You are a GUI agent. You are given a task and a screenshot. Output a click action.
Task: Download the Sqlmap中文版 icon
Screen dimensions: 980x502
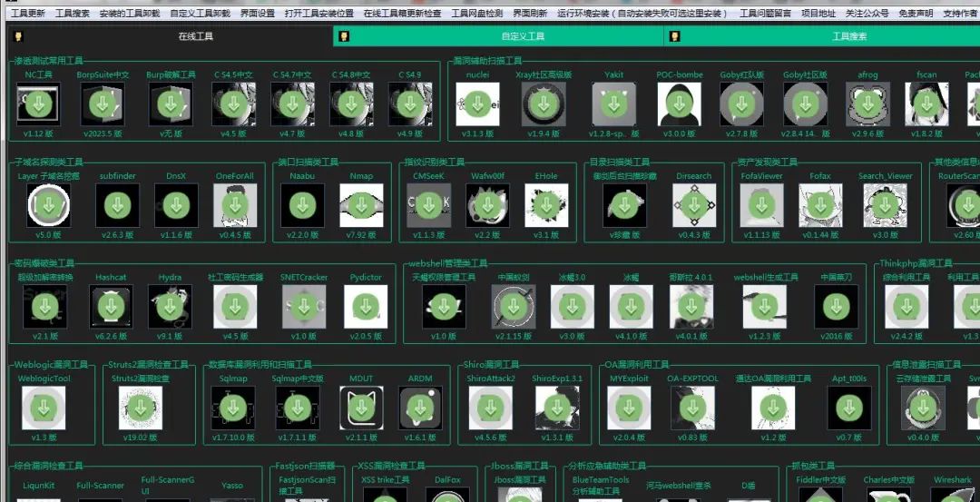click(298, 408)
